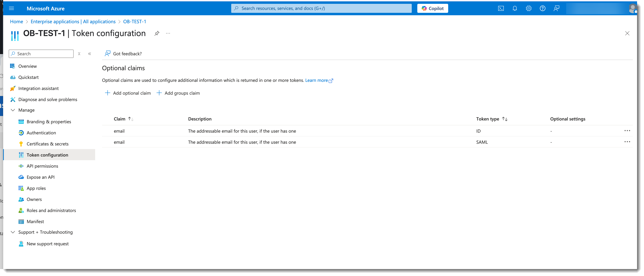644x276 pixels.
Task: Open options for the ID email claim
Action: tap(627, 131)
